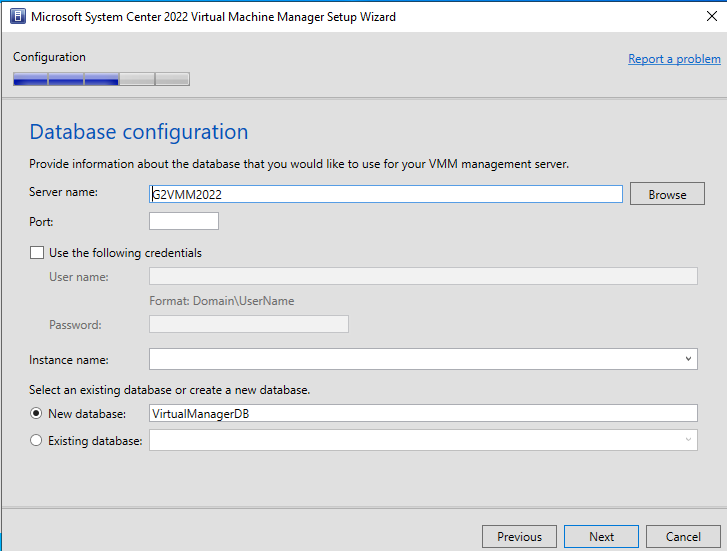Viewport: 727px width, 551px height.
Task: Click the User name text field
Action: (422, 277)
